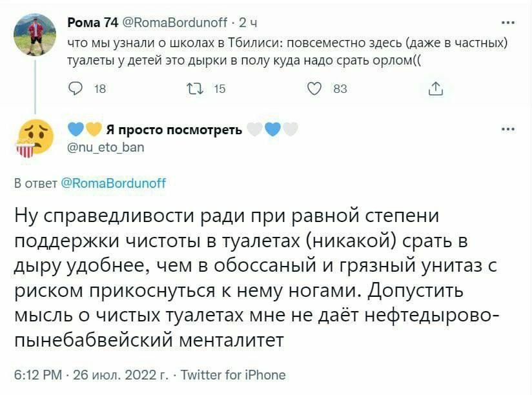Open the "Я просто посмотреть" profile name
Screen dimensions: 532x395
[174, 130]
